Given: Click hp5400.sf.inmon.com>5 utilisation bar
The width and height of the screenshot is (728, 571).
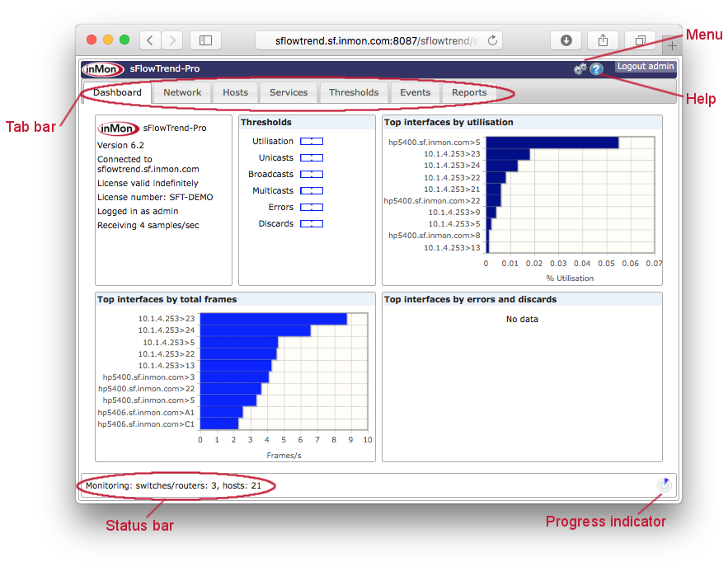Looking at the screenshot, I should (552, 143).
